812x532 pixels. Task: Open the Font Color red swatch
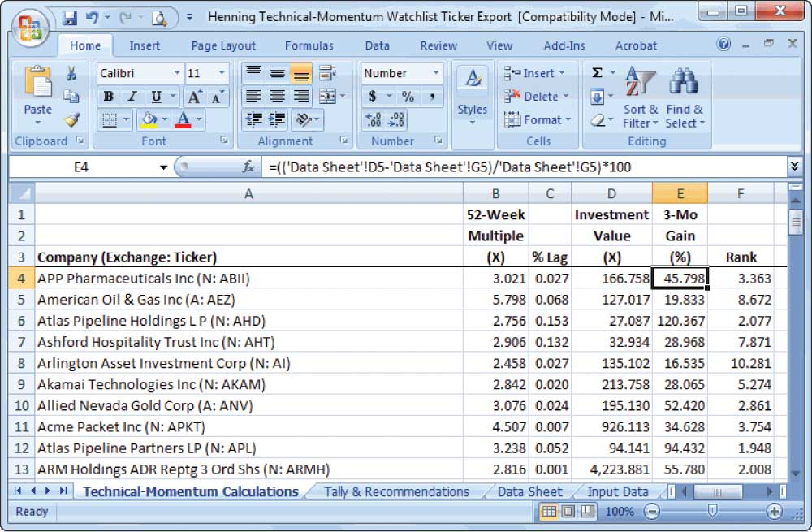[x=183, y=120]
